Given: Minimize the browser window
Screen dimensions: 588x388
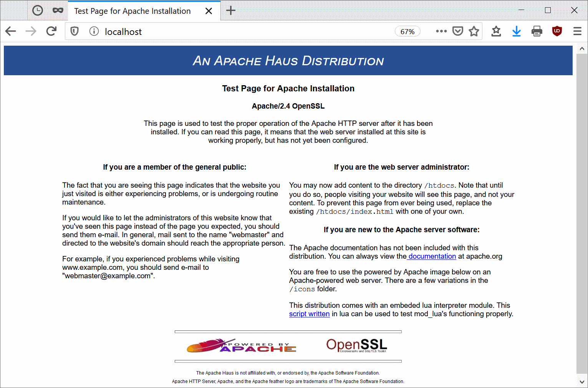Looking at the screenshot, I should [x=521, y=10].
